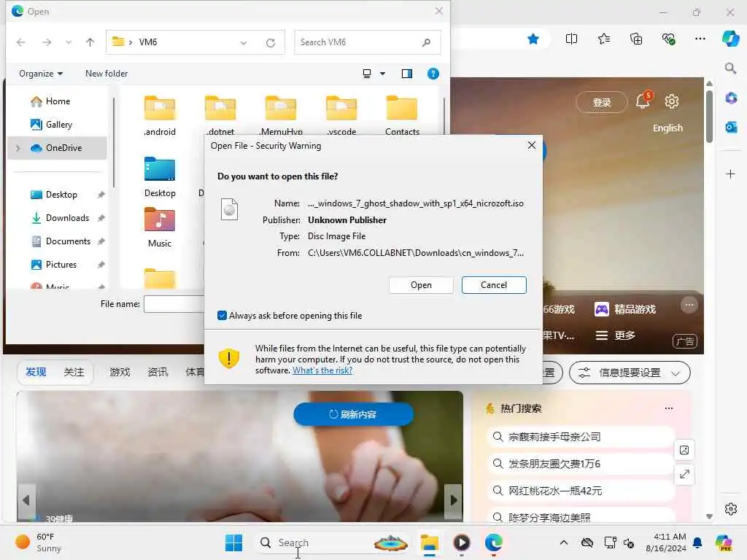Open the Edge Favorites list
747x560 pixels.
(603, 39)
